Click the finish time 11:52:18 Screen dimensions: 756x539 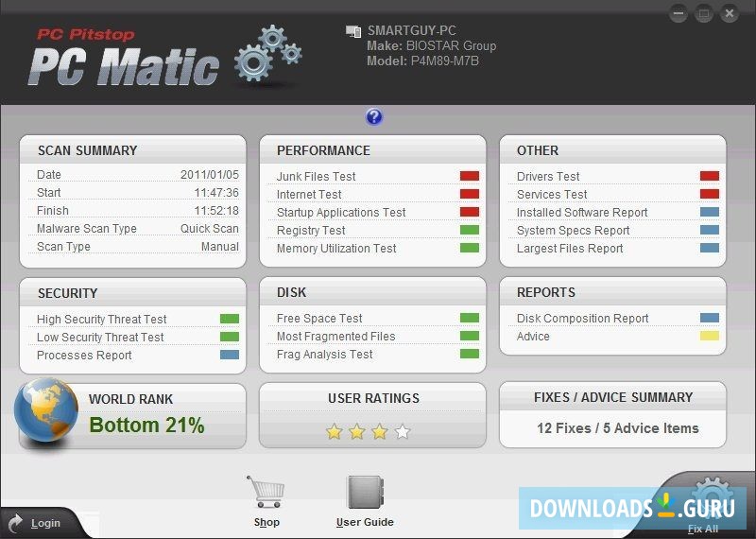coord(216,211)
